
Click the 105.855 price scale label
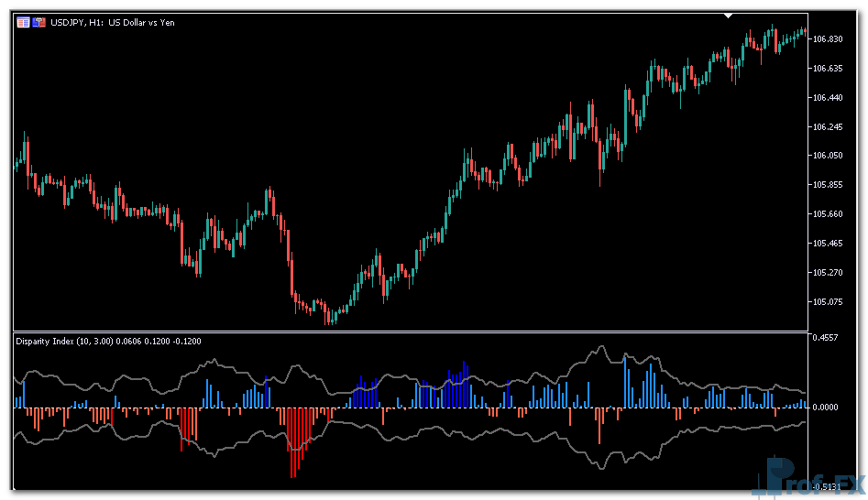829,185
